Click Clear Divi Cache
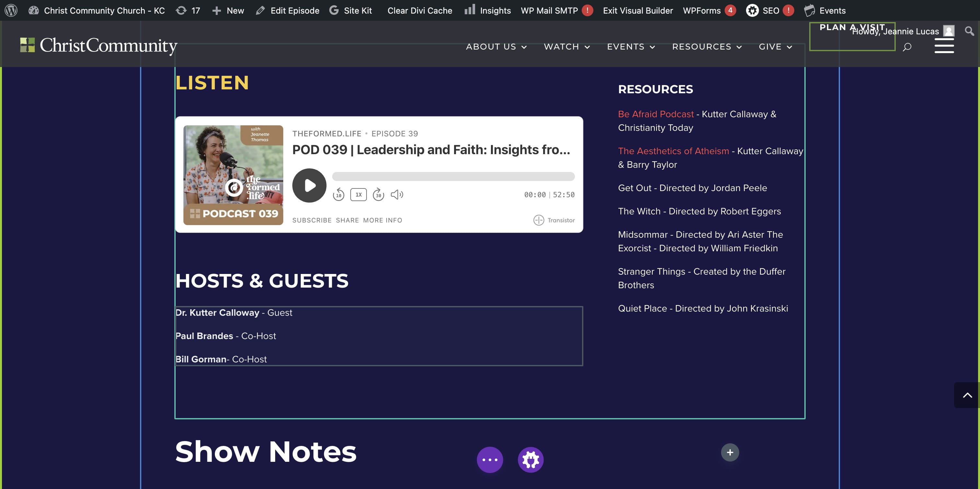Screen dimensions: 980x489 point(420,10)
